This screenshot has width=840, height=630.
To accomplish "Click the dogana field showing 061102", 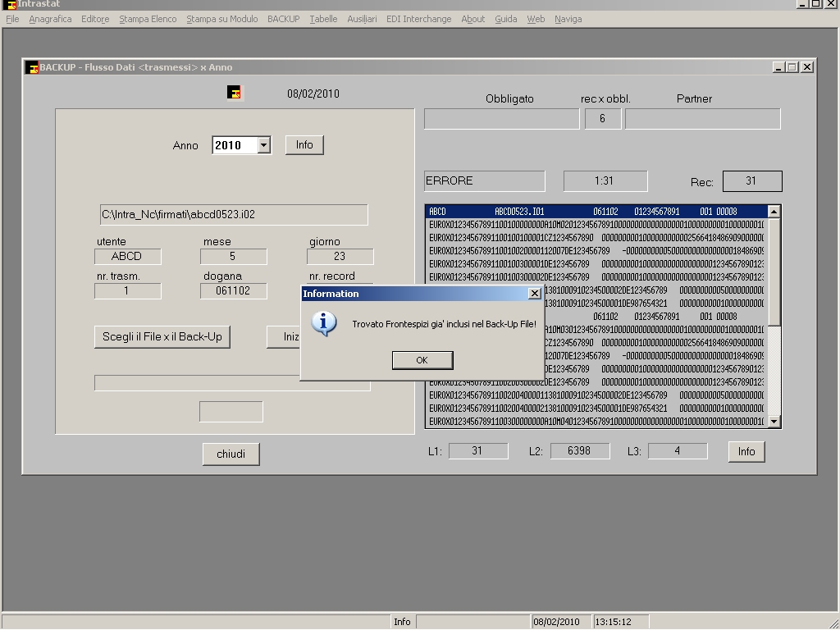I will (x=234, y=291).
